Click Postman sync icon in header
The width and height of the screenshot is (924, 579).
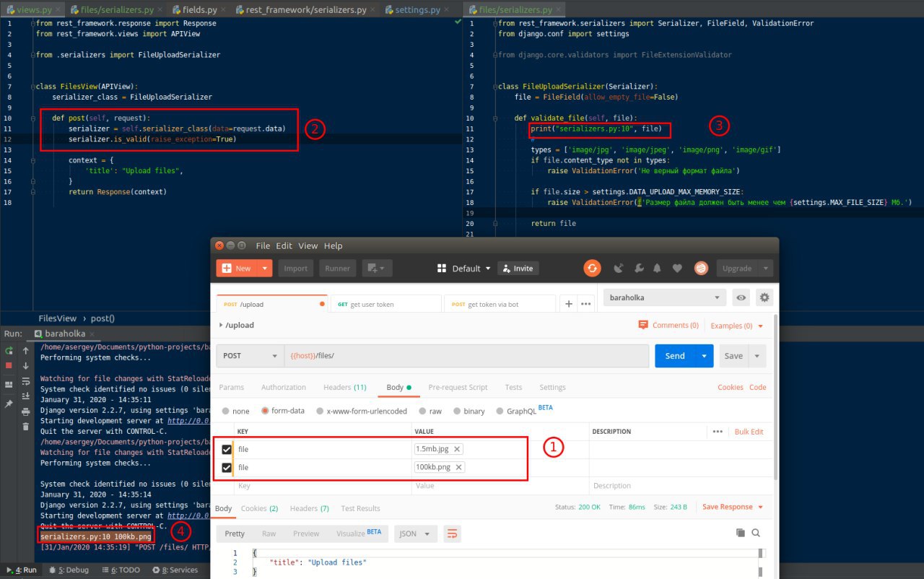coord(592,269)
